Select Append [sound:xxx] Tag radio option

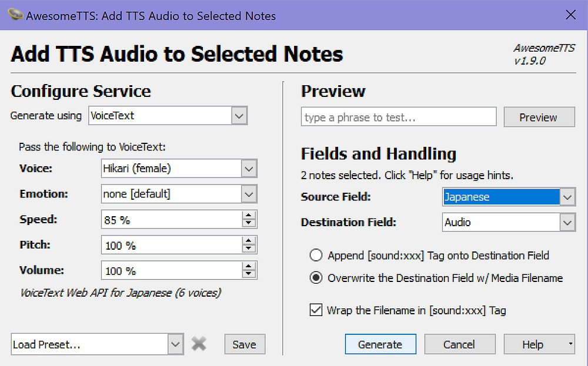(x=316, y=255)
